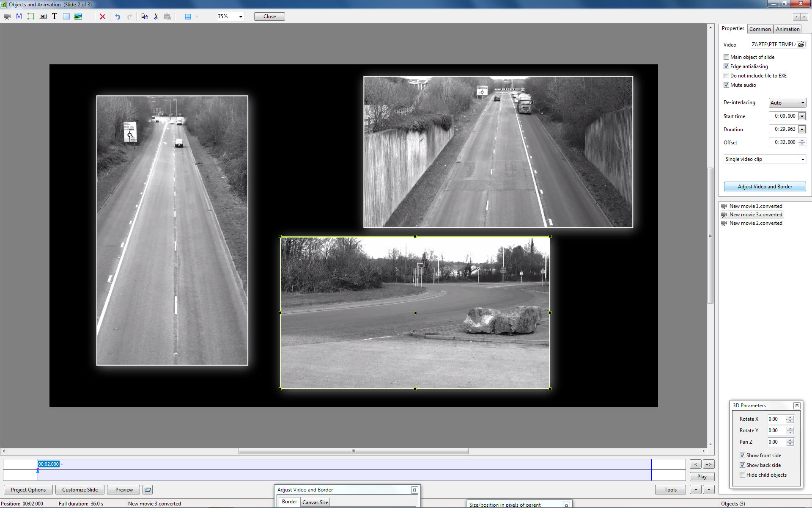812x508 pixels.
Task: Select Border tab in Adjust Video panel
Action: tap(289, 502)
